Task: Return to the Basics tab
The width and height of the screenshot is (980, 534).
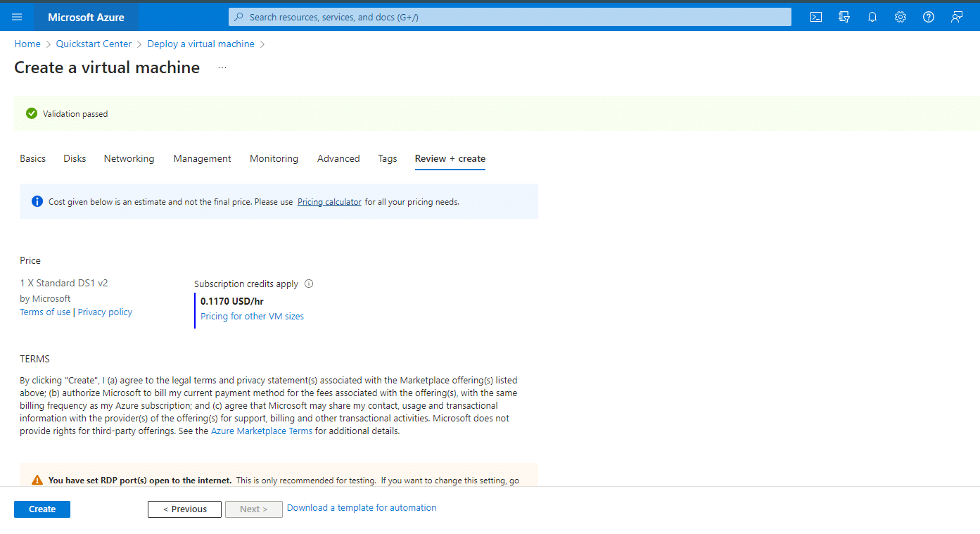Action: click(32, 158)
